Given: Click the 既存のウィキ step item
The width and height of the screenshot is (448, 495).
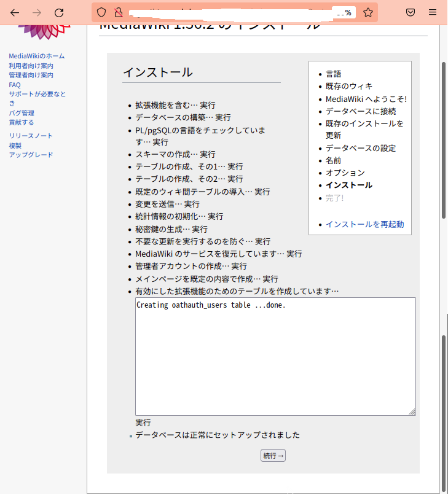Looking at the screenshot, I should [x=349, y=86].
